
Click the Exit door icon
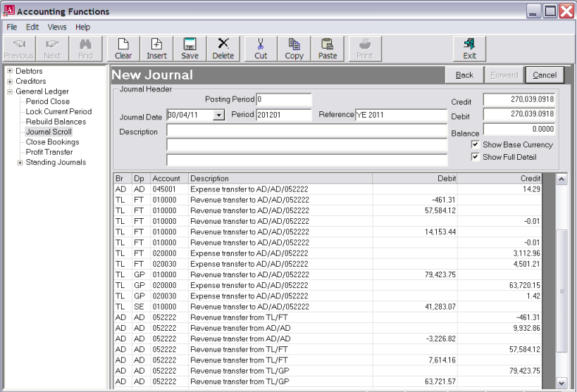(469, 48)
